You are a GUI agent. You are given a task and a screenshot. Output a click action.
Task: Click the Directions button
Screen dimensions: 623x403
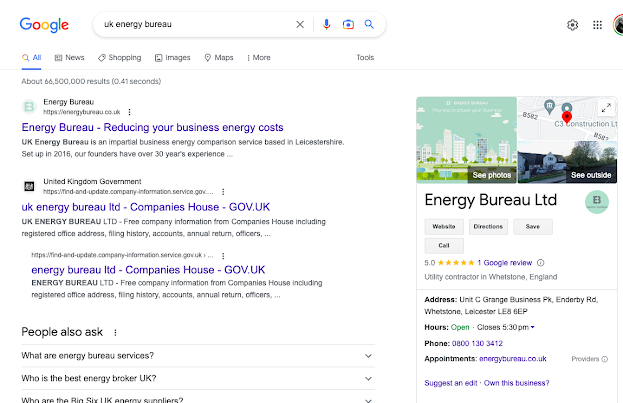tap(488, 227)
